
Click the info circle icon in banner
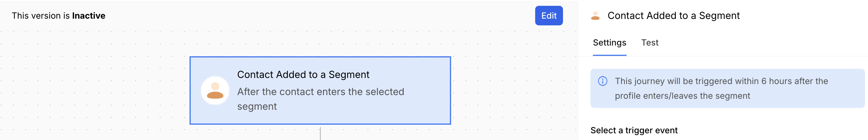coord(602,81)
